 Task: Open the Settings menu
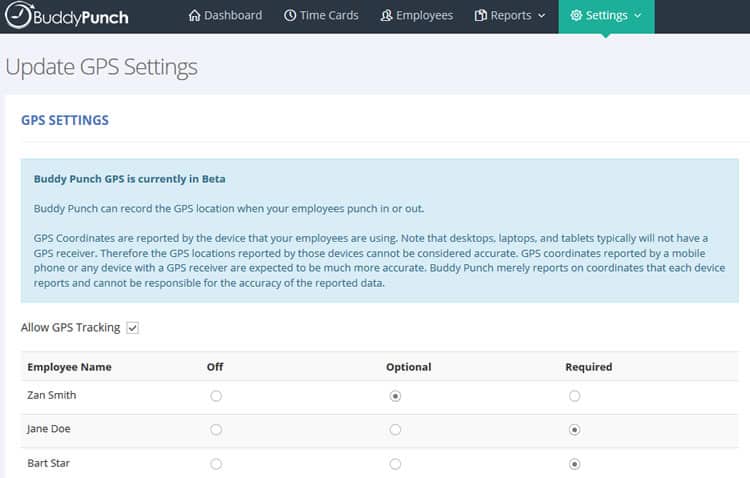(x=606, y=16)
